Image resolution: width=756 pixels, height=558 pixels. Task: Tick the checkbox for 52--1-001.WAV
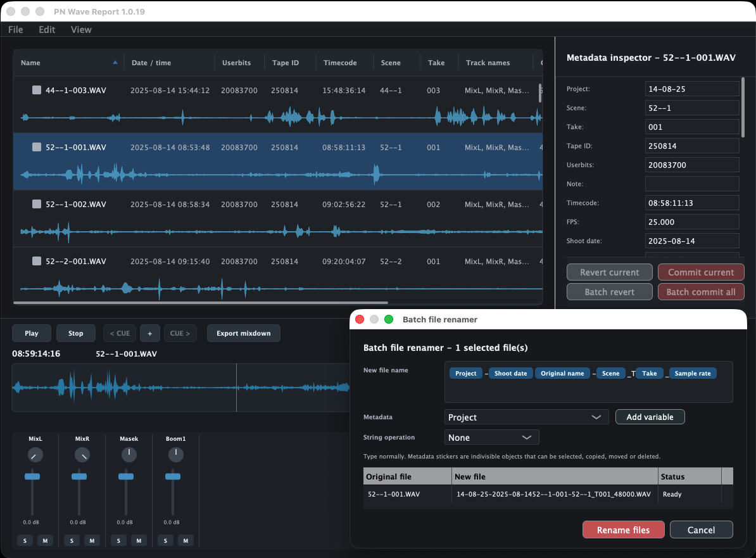(37, 147)
